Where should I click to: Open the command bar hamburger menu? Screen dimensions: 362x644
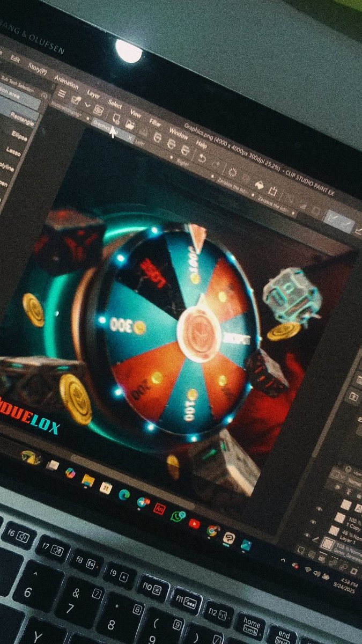click(x=62, y=93)
